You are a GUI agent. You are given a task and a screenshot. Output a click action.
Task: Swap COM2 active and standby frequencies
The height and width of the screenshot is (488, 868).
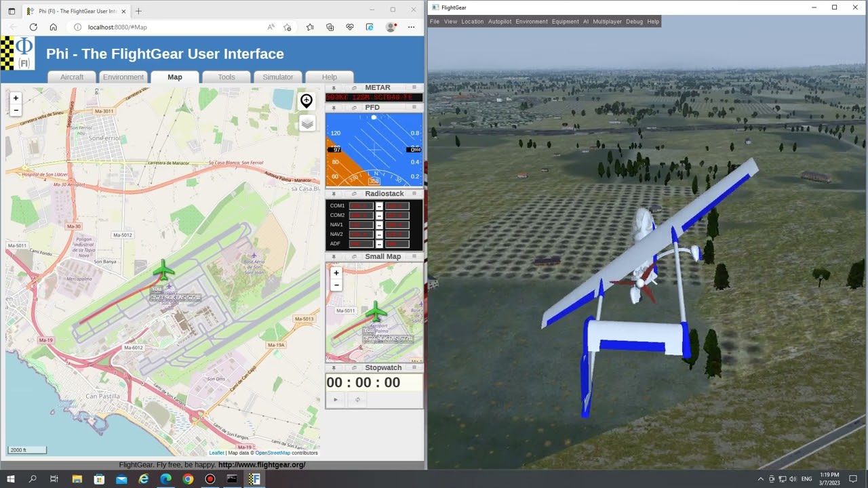coord(379,216)
